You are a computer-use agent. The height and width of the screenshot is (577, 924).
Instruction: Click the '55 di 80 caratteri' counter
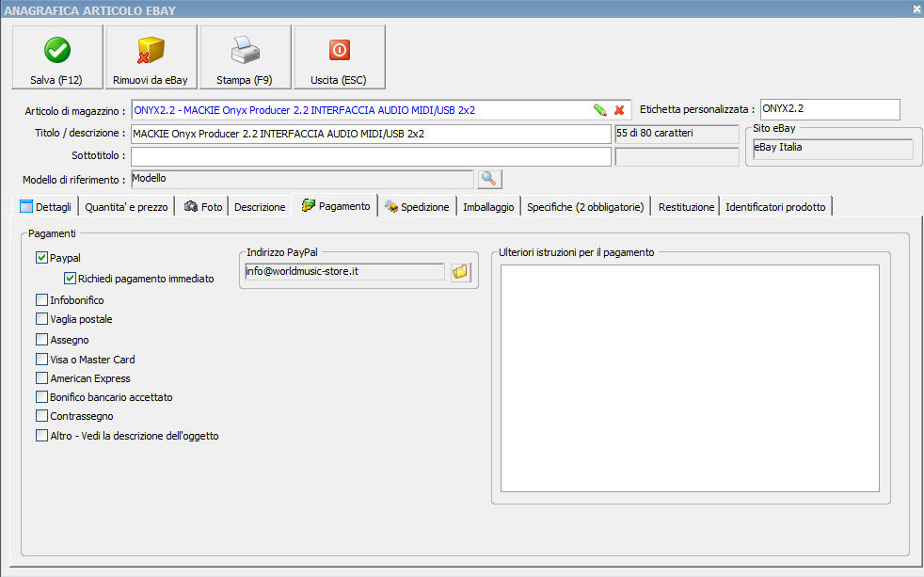[x=677, y=134]
